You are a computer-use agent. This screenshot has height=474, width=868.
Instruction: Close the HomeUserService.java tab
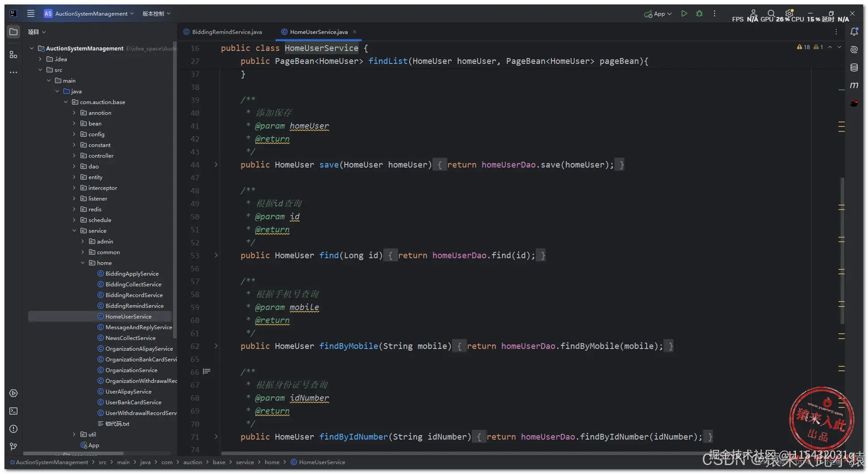(355, 32)
